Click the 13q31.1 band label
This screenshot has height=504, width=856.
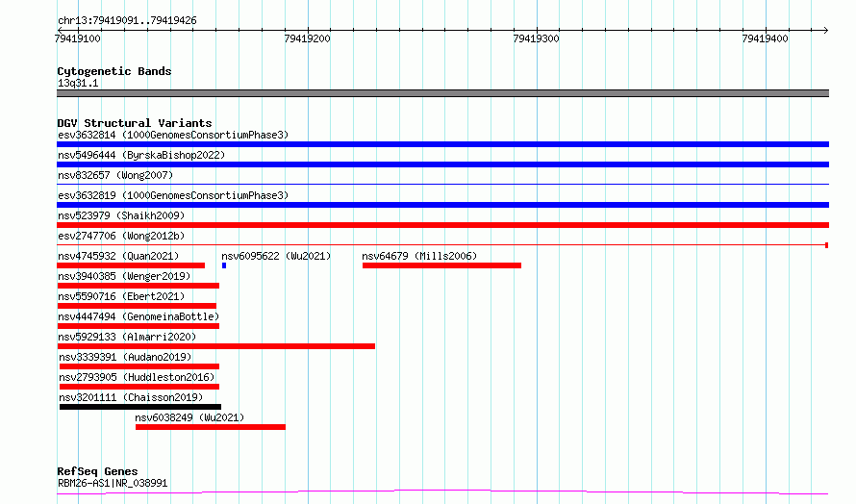pos(78,83)
